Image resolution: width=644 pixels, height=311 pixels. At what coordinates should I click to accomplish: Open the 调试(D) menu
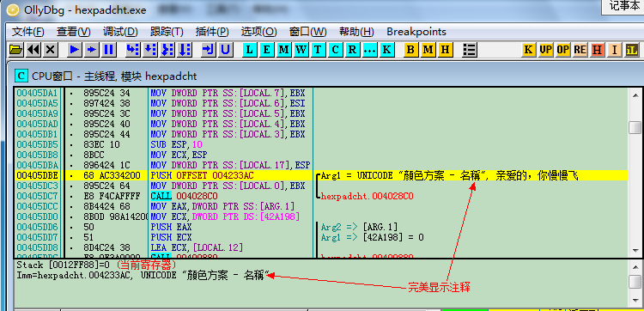coord(120,32)
